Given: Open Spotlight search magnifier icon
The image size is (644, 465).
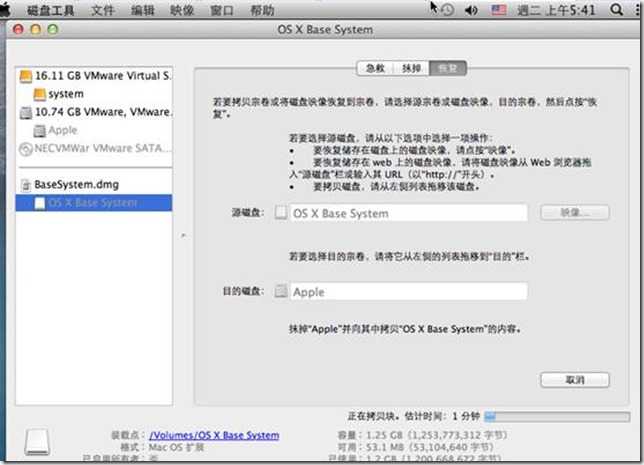Looking at the screenshot, I should coord(616,9).
